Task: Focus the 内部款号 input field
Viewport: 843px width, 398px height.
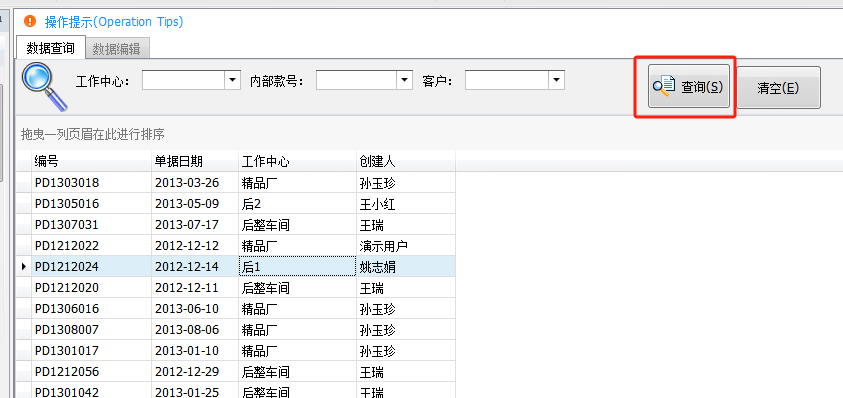Action: tap(357, 80)
